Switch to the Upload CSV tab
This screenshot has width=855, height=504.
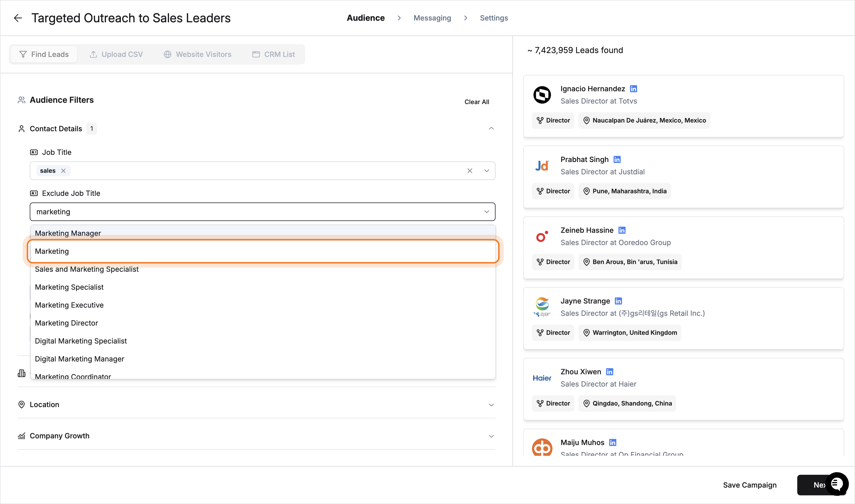(x=116, y=54)
